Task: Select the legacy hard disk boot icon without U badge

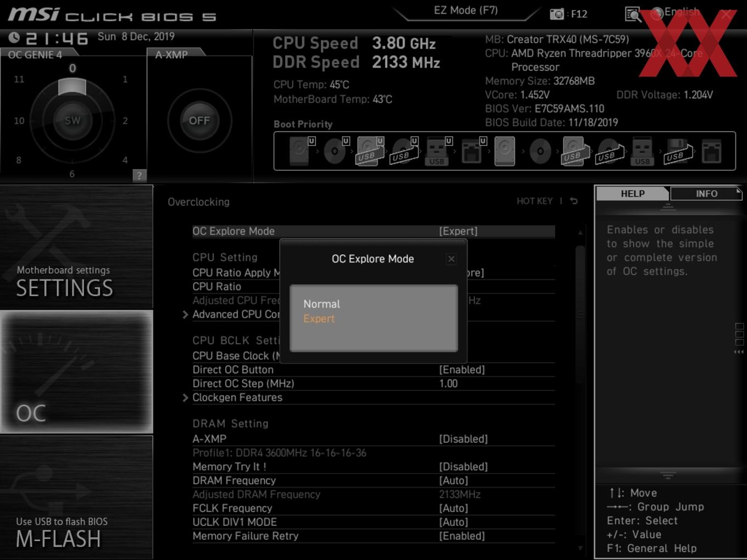Action: click(505, 151)
